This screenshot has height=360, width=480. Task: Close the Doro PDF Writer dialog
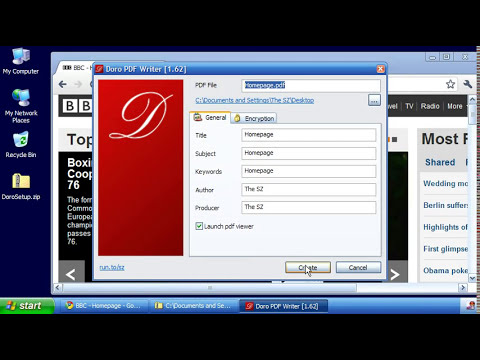tap(380, 69)
